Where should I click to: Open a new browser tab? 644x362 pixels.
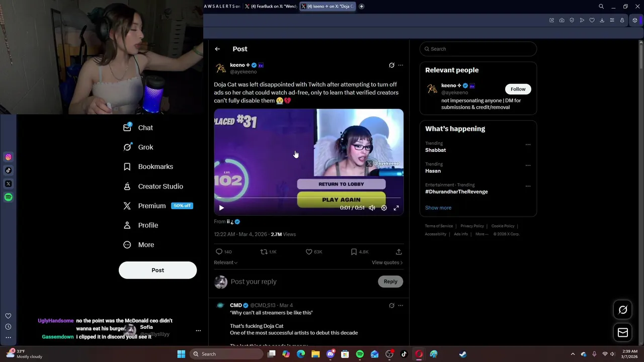(361, 6)
